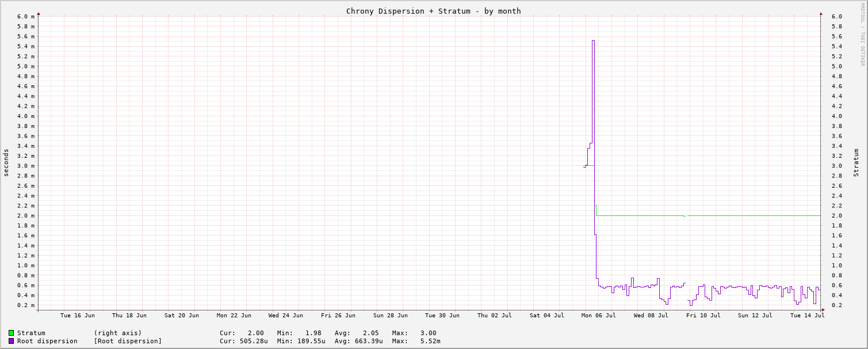Click x-axis label 'Sat 04 Jul'
This screenshot has width=868, height=349.
[547, 315]
